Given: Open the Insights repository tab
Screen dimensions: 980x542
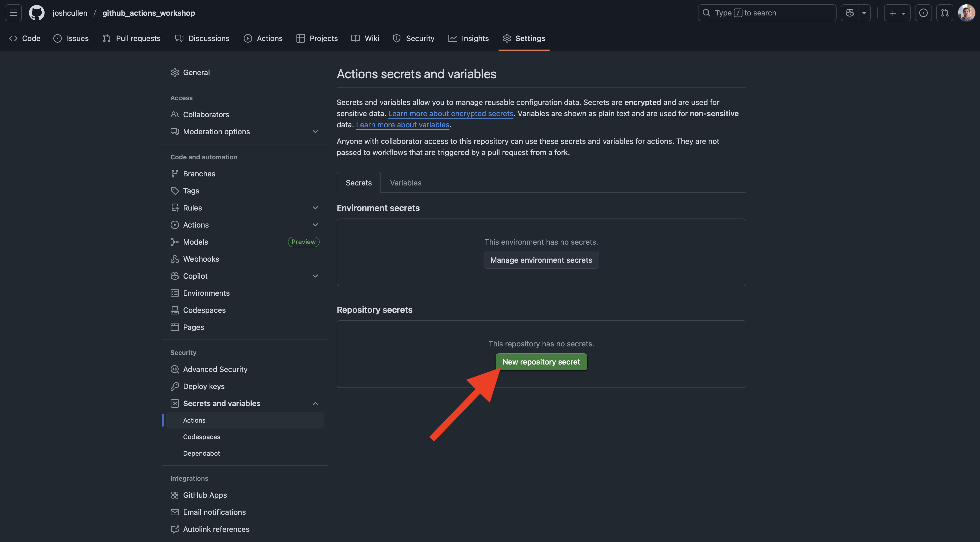Looking at the screenshot, I should click(x=468, y=38).
